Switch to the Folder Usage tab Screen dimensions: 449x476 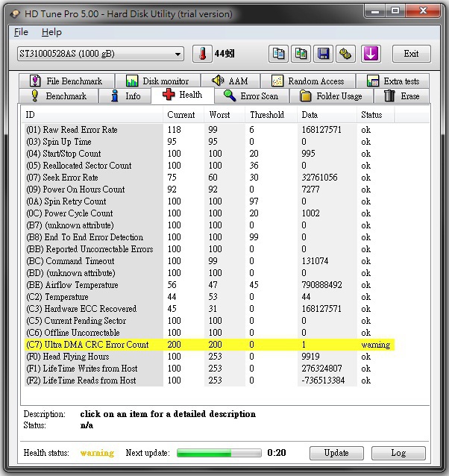click(331, 96)
